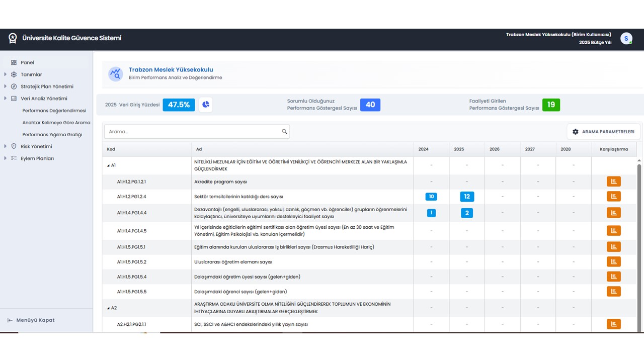Open Anahtar Kelimeye Göre Arama page
644x362 pixels.
(56, 123)
